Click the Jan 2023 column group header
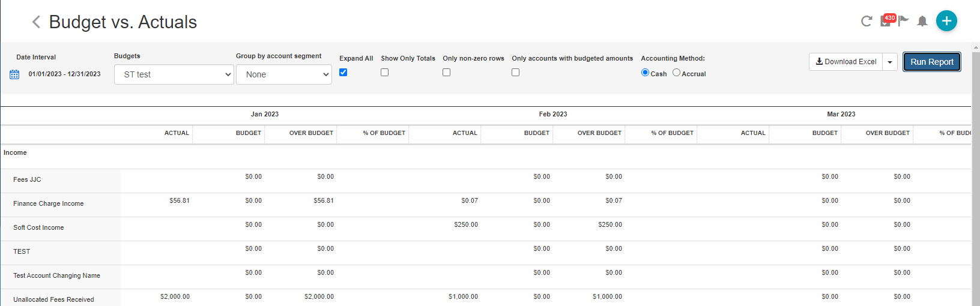 [x=265, y=114]
